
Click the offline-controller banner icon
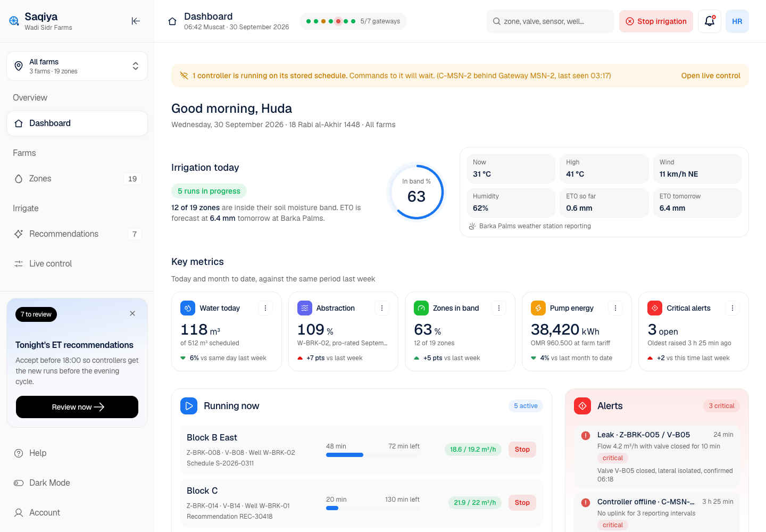click(184, 76)
